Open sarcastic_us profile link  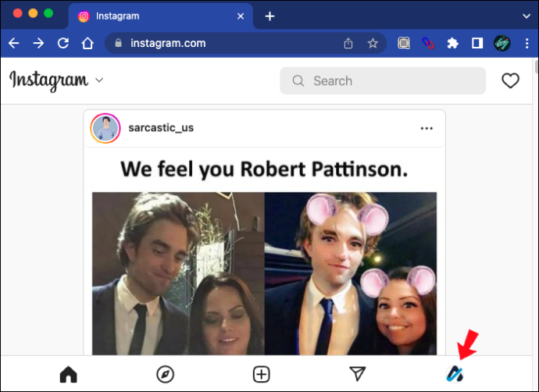[161, 128]
